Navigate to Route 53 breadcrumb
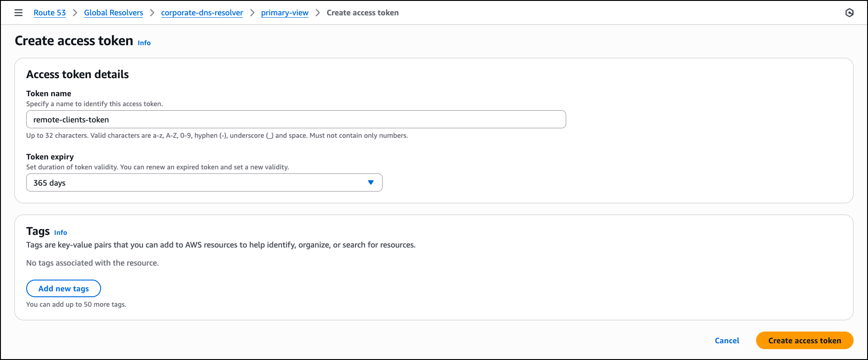Image resolution: width=868 pixels, height=360 pixels. (50, 13)
